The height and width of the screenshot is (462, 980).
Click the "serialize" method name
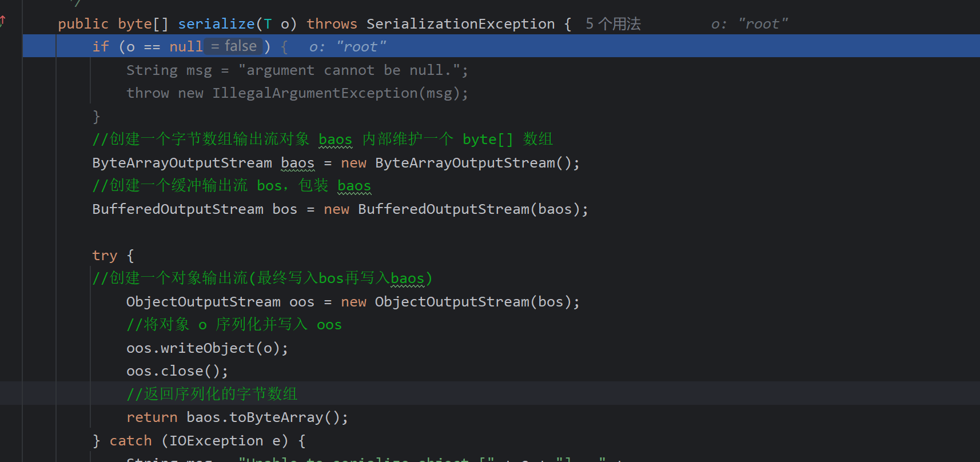[x=216, y=24]
